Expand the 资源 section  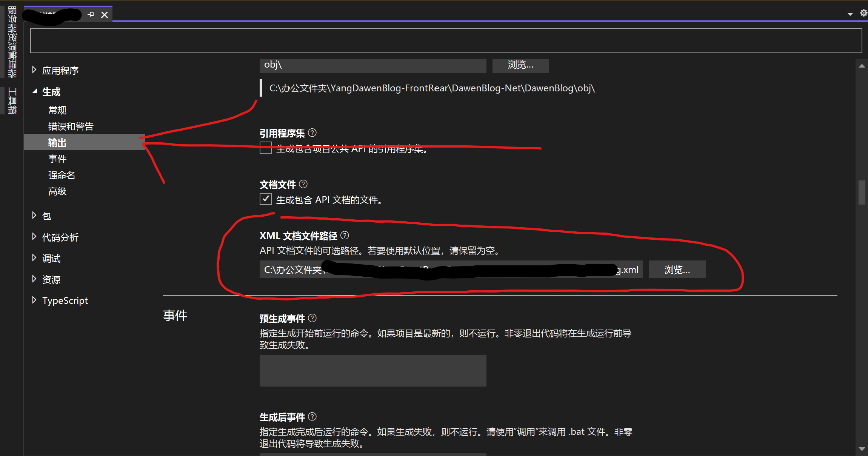[x=34, y=279]
